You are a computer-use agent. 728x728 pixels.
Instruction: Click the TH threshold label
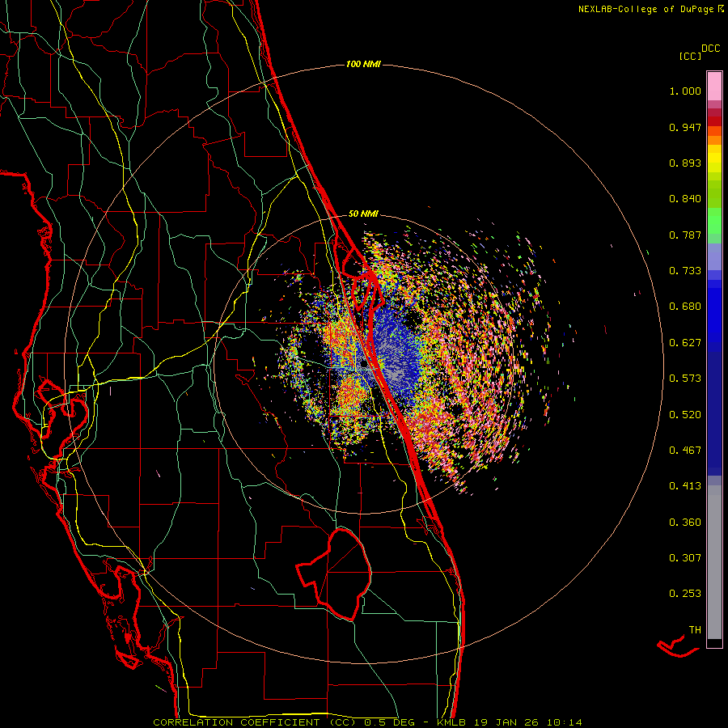coord(695,630)
